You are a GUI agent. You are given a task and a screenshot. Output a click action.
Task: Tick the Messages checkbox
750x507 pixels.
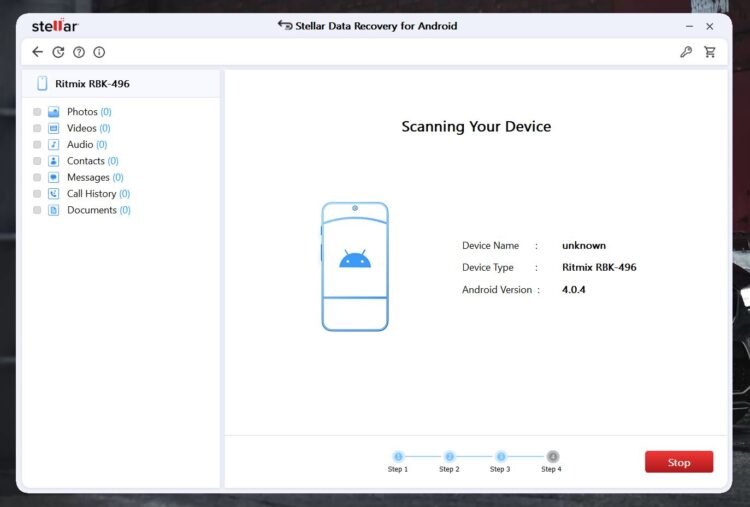point(37,177)
